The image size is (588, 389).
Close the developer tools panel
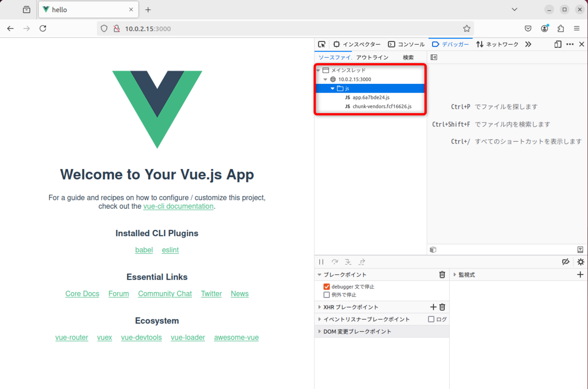[x=582, y=44]
